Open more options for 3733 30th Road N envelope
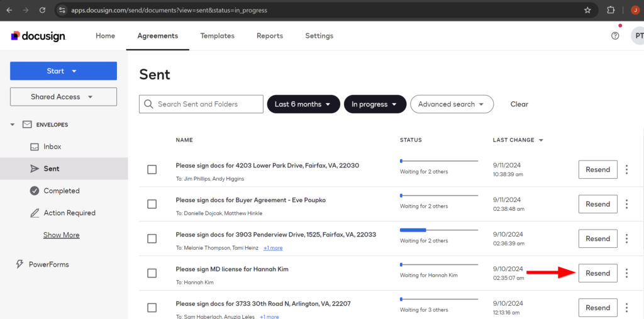 click(627, 308)
